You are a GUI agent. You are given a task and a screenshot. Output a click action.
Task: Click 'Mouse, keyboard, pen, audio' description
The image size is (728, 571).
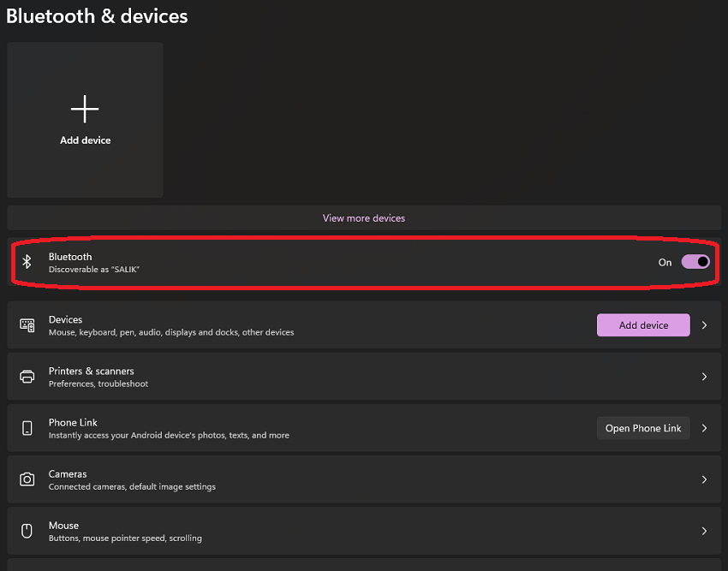pyautogui.click(x=170, y=332)
